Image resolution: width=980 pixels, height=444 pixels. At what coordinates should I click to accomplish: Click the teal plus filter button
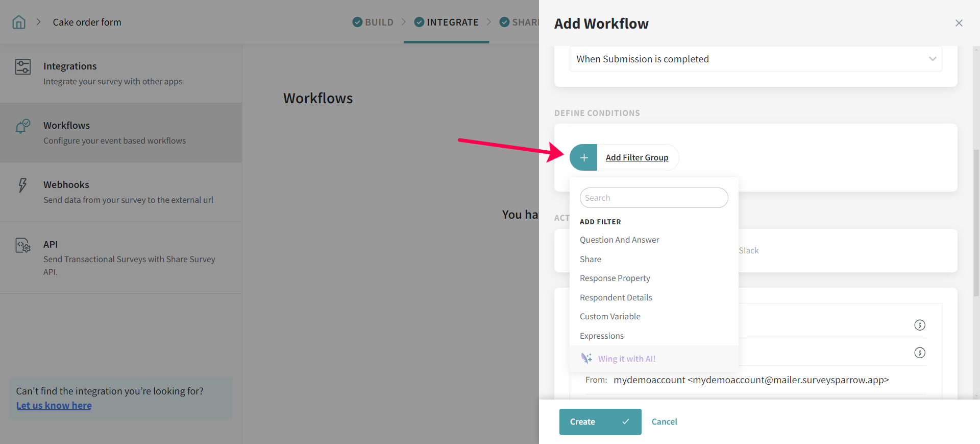583,157
